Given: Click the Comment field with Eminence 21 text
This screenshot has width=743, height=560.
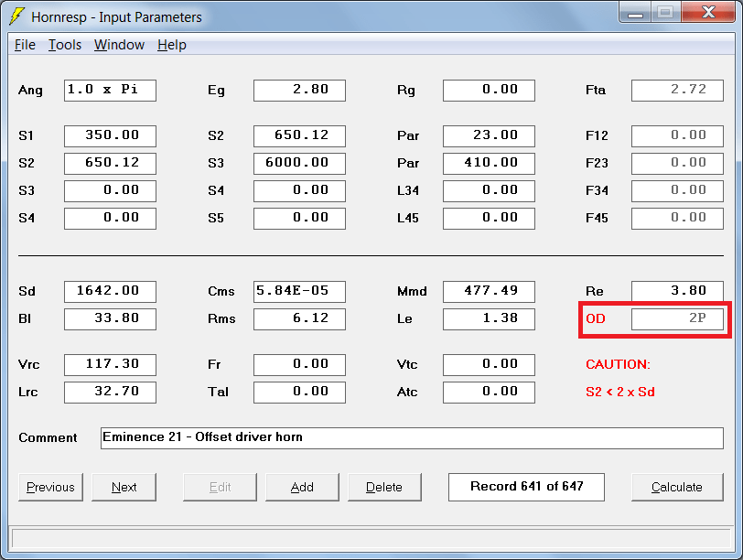Looking at the screenshot, I should click(x=412, y=437).
